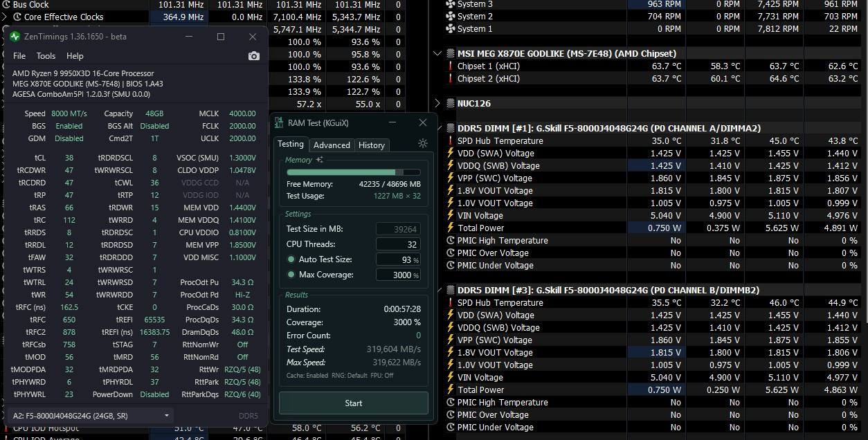Click DIMM #3 PMIC Over Voltage status icon
Viewport: 868px width, 440px height.
451,414
